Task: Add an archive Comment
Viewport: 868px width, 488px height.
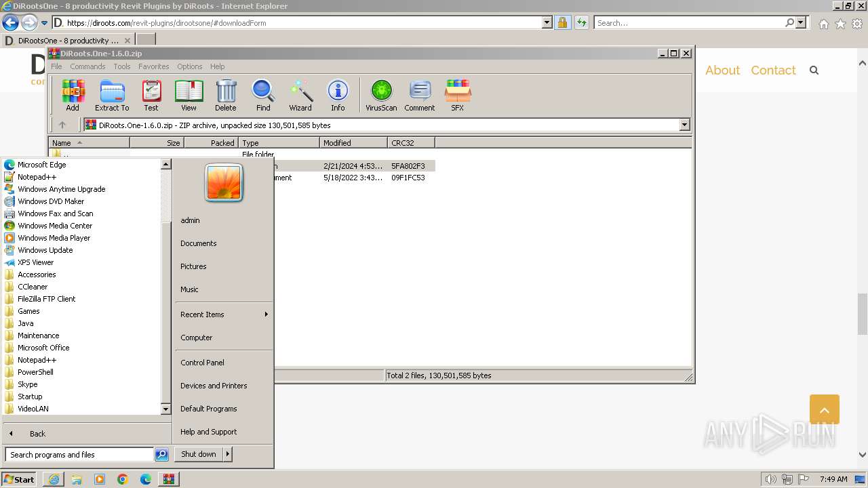Action: tap(420, 96)
